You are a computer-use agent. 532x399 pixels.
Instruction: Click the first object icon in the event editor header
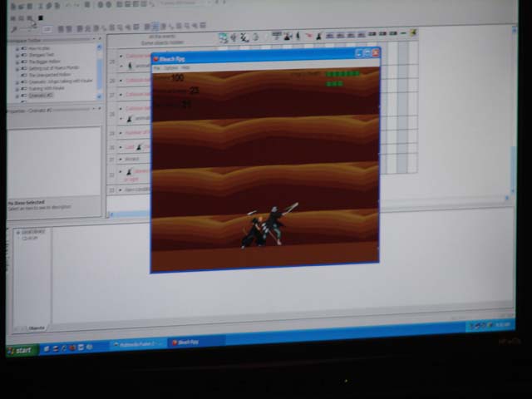[223, 37]
